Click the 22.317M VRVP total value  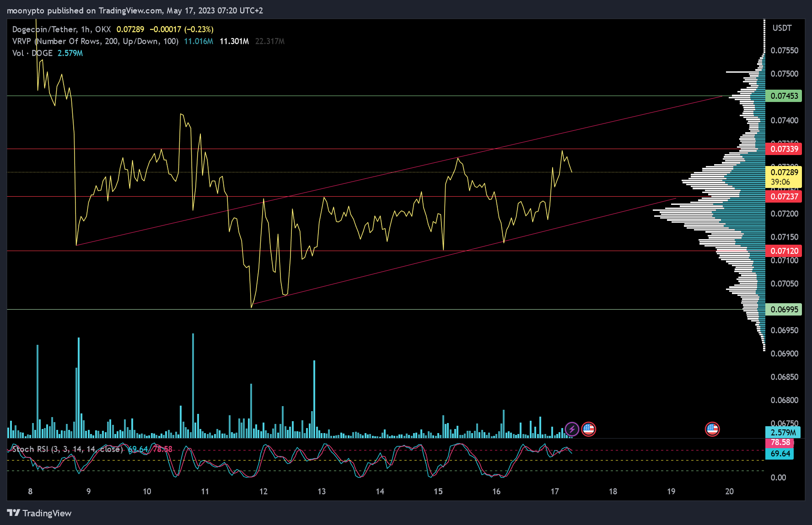click(270, 41)
